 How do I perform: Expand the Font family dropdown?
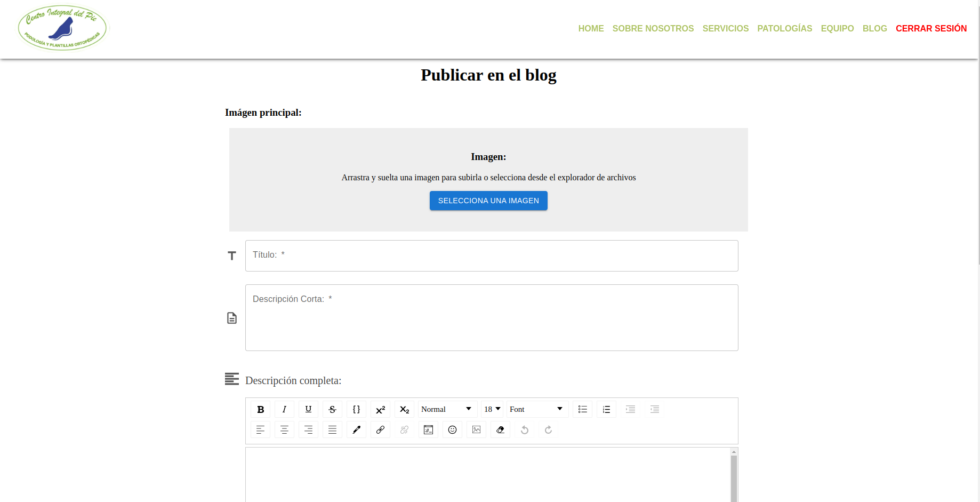(x=536, y=409)
